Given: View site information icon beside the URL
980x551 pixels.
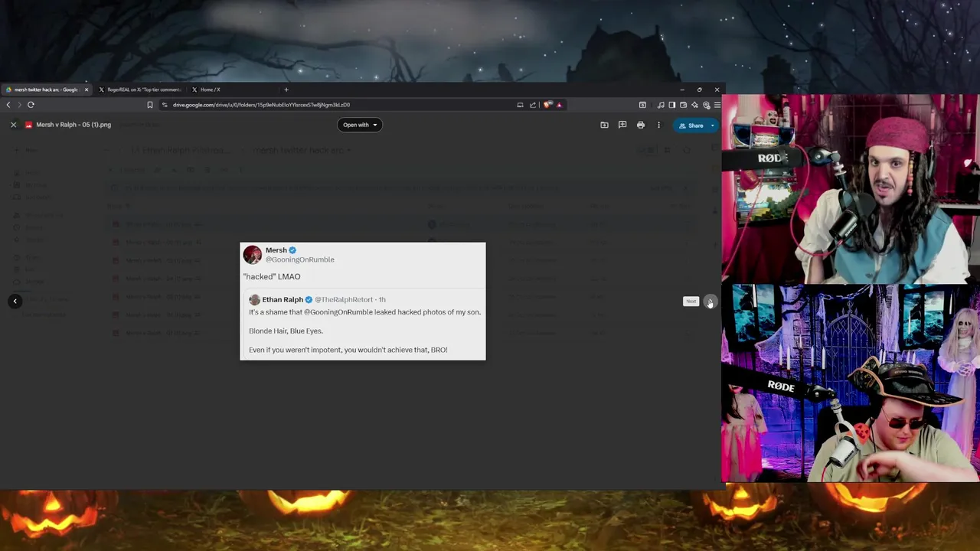Looking at the screenshot, I should [165, 105].
